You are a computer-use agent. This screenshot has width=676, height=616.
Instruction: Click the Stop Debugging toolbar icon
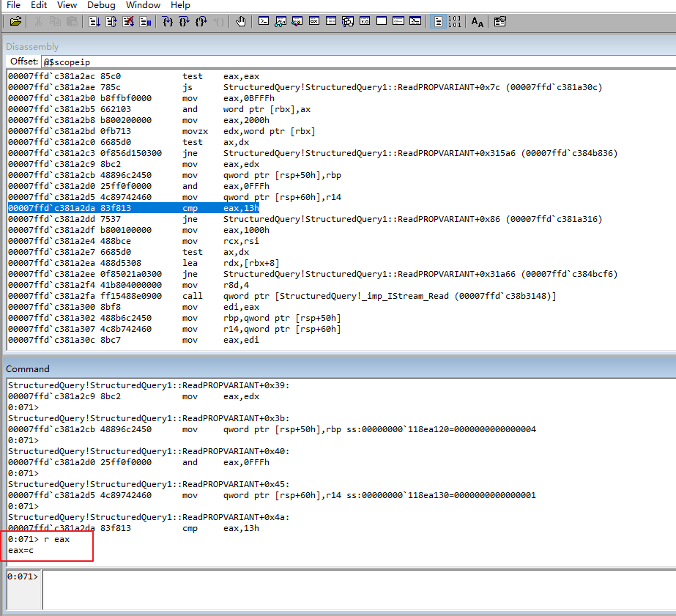[128, 21]
